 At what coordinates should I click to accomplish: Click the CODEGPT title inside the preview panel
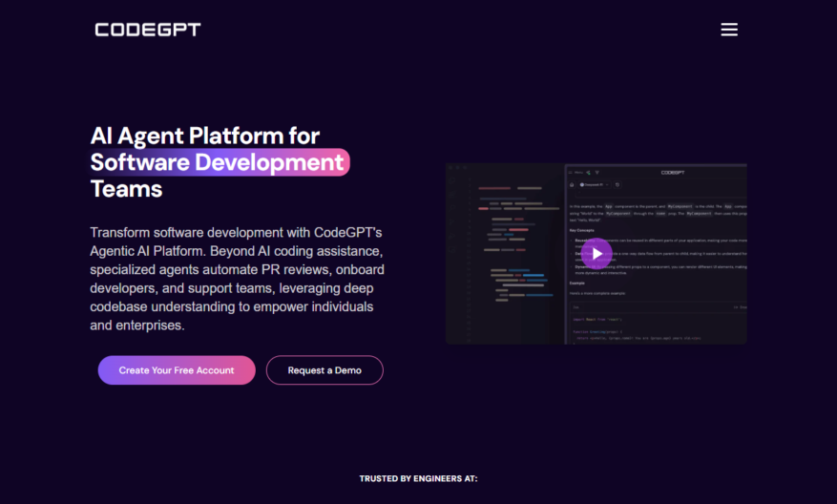[x=673, y=173]
